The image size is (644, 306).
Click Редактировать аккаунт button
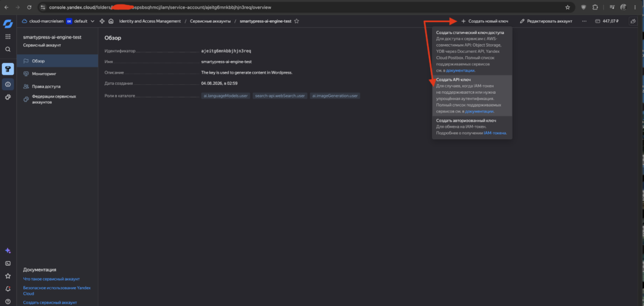coord(546,21)
